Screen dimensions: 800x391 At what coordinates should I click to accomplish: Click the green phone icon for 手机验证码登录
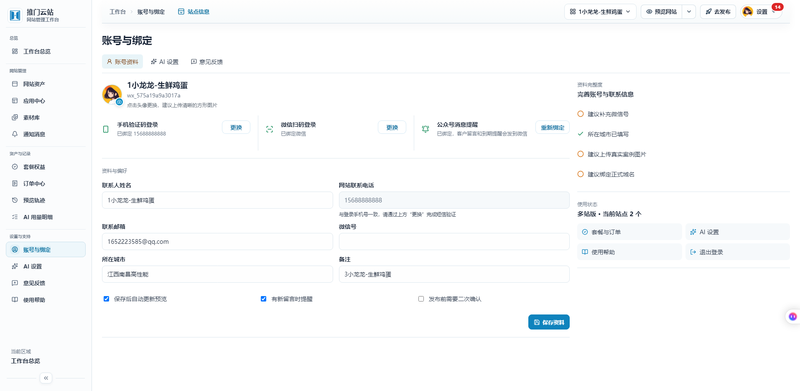106,129
